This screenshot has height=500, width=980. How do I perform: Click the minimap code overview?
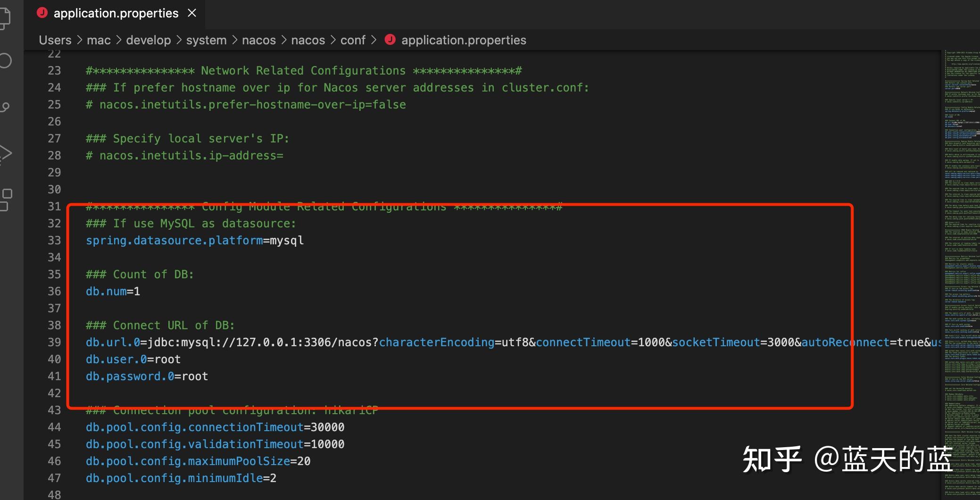click(x=962, y=274)
